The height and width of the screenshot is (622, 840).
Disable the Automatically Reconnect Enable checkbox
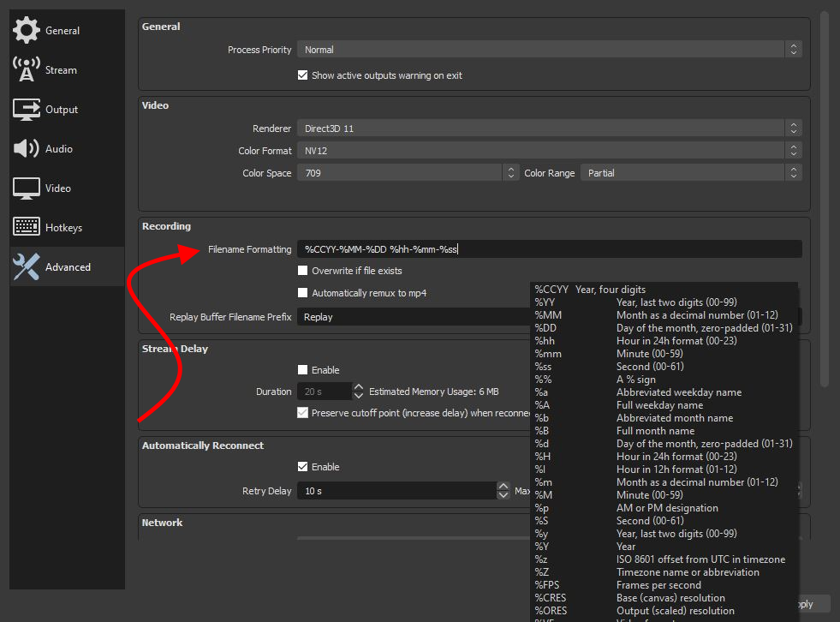[x=302, y=466]
